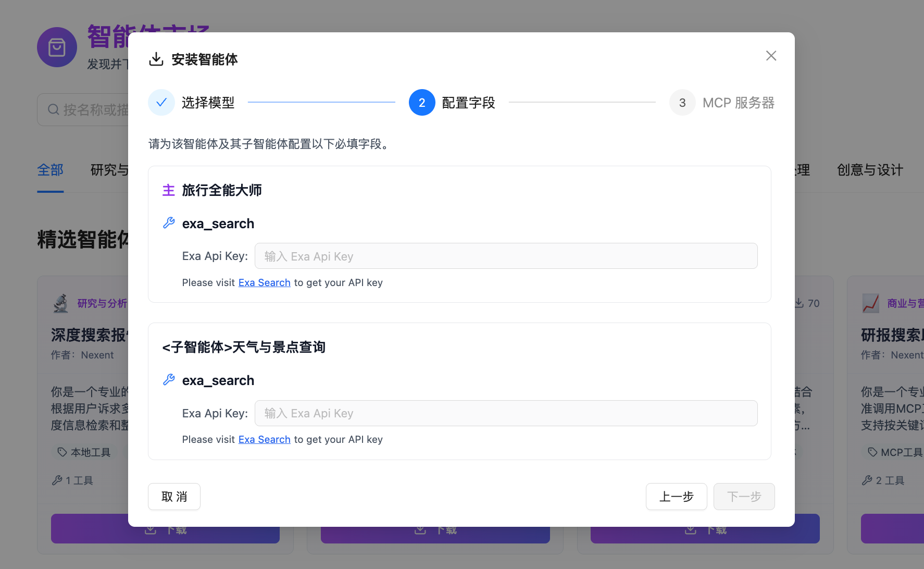This screenshot has height=569, width=924.
Task: Go back with the 上一步 button
Action: (676, 497)
